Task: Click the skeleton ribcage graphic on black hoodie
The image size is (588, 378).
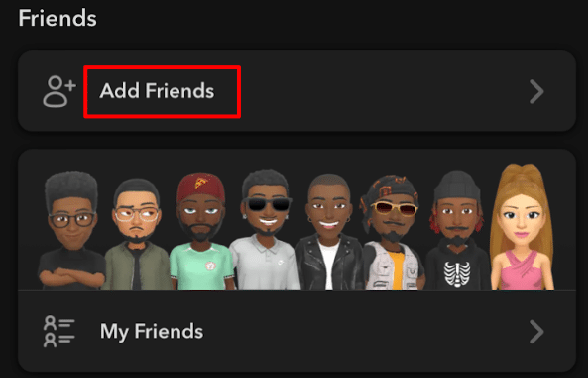Action: [457, 274]
